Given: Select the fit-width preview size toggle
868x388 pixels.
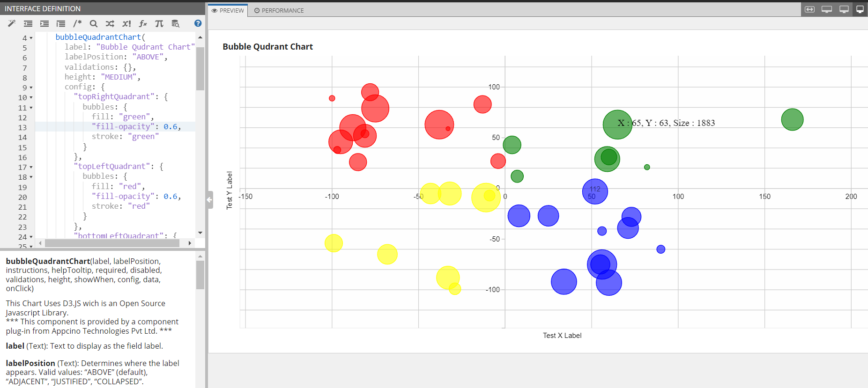Looking at the screenshot, I should pos(809,9).
